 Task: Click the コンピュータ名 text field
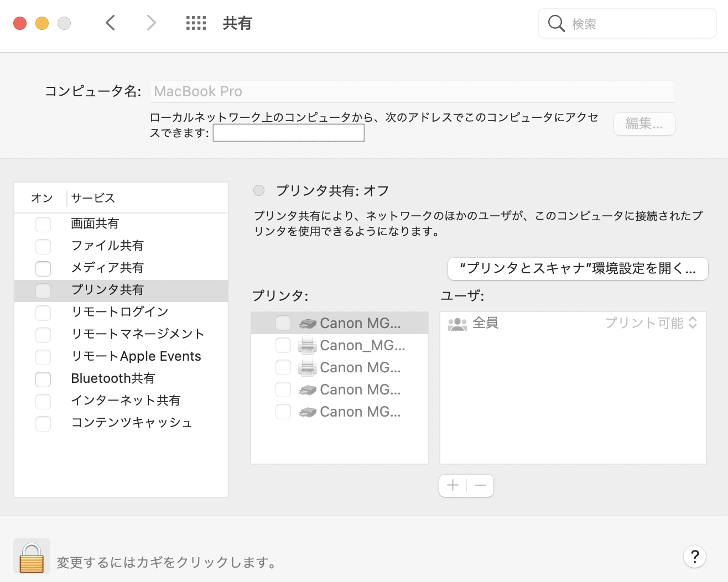click(x=412, y=91)
